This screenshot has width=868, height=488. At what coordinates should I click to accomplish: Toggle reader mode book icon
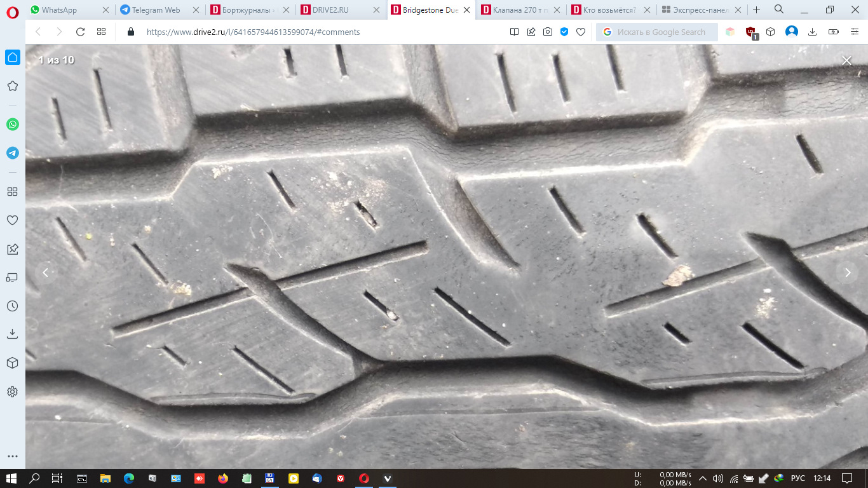click(515, 32)
